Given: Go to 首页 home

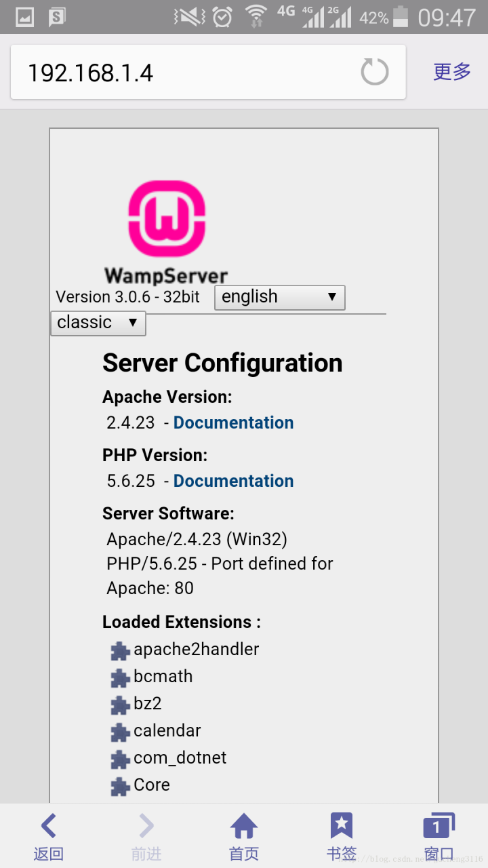Looking at the screenshot, I should [x=244, y=837].
